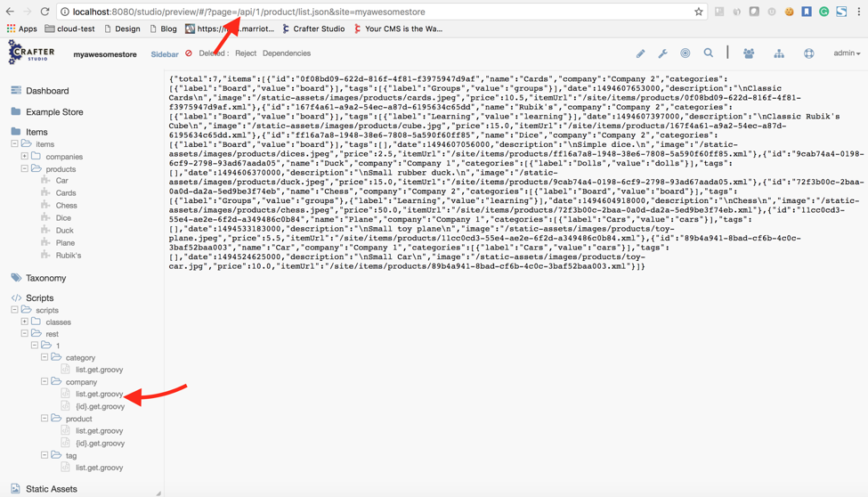Collapse the product scripts folder
The width and height of the screenshot is (868, 497).
pyautogui.click(x=45, y=419)
